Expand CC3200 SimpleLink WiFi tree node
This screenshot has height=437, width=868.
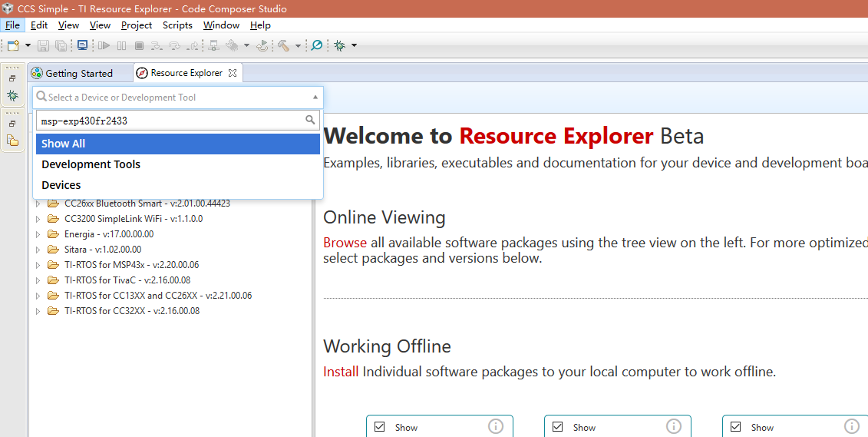tap(38, 219)
